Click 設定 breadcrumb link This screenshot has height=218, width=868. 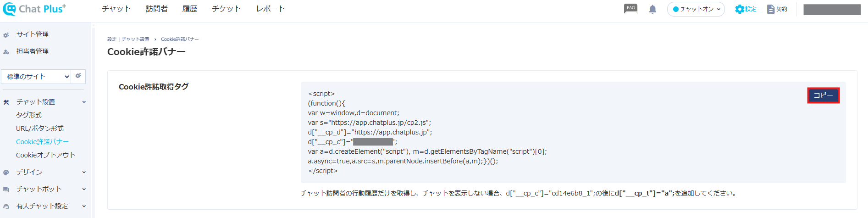(112, 39)
